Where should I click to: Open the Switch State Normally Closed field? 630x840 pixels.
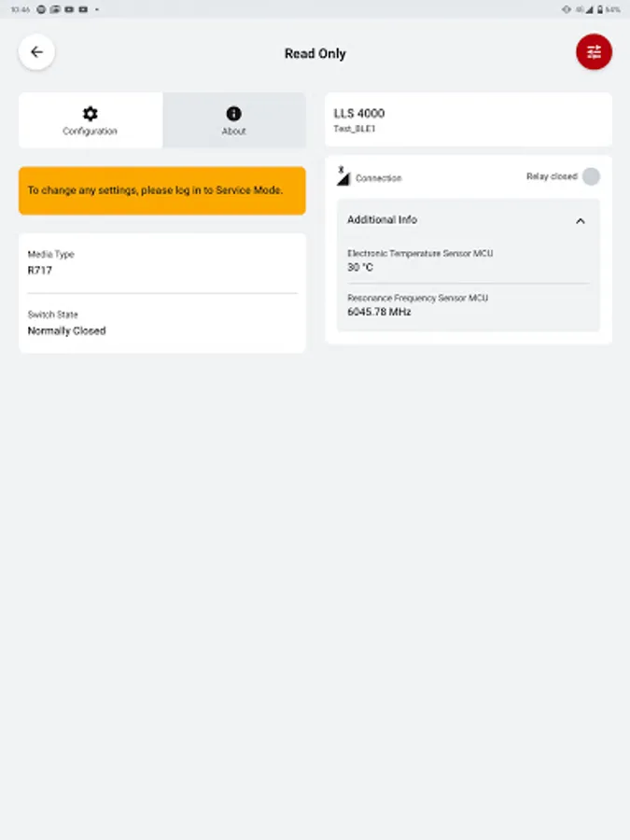click(x=162, y=323)
